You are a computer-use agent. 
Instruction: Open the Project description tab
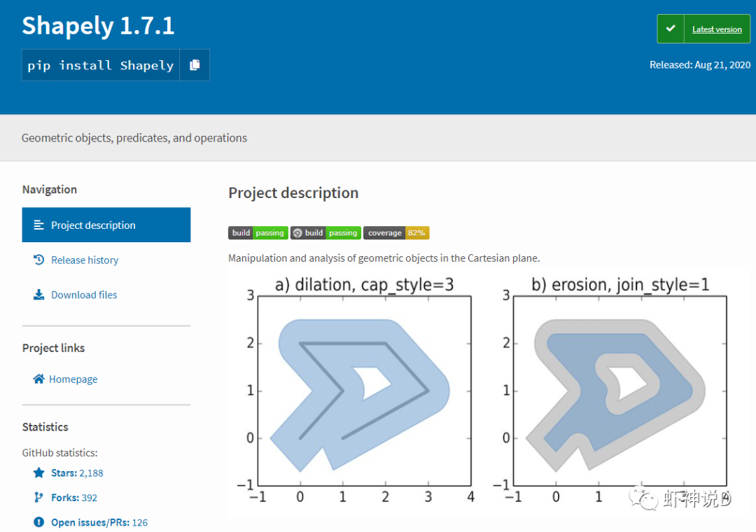point(106,225)
